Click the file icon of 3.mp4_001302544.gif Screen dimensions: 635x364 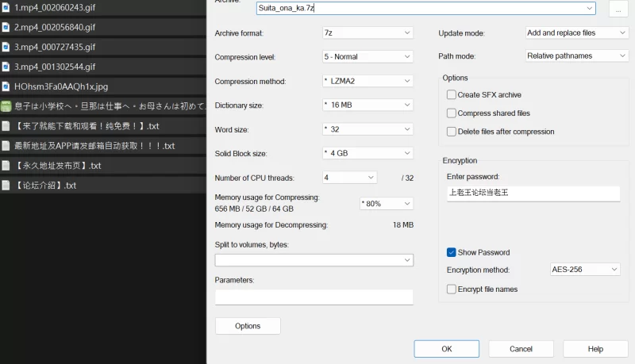[x=6, y=67]
